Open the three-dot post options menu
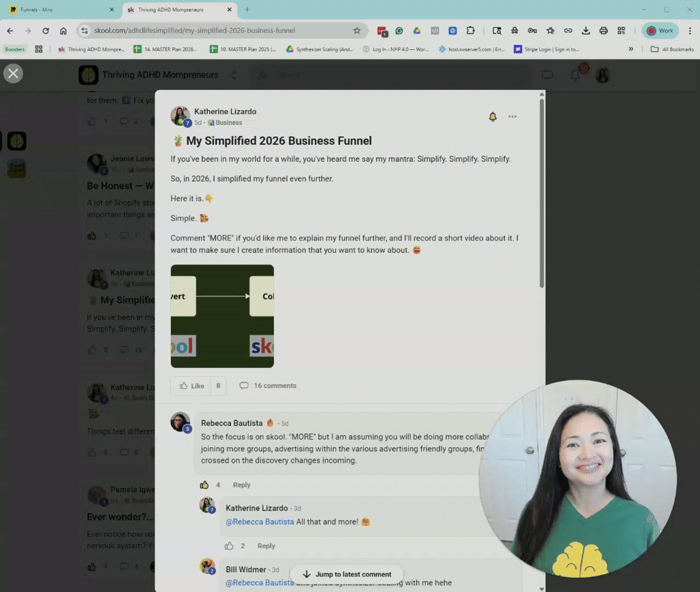Screen dimensions: 700x592 tap(512, 116)
